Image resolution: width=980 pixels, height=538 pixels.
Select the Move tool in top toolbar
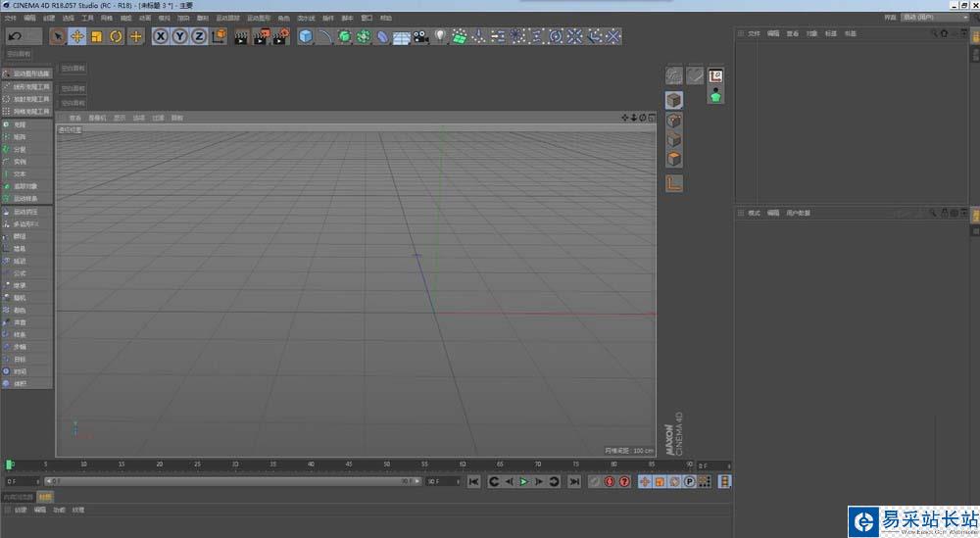(77, 36)
